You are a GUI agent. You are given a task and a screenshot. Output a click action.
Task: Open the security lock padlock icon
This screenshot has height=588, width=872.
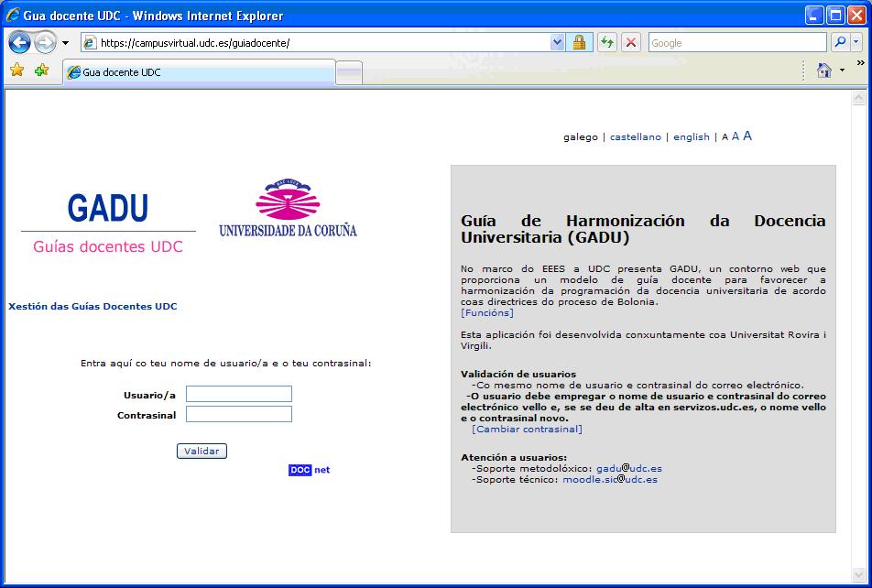tap(579, 43)
